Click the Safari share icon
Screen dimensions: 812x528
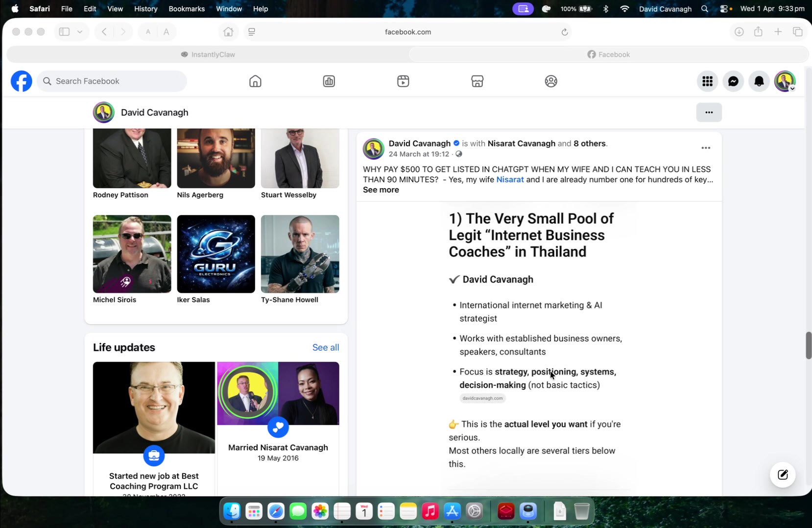coord(758,32)
